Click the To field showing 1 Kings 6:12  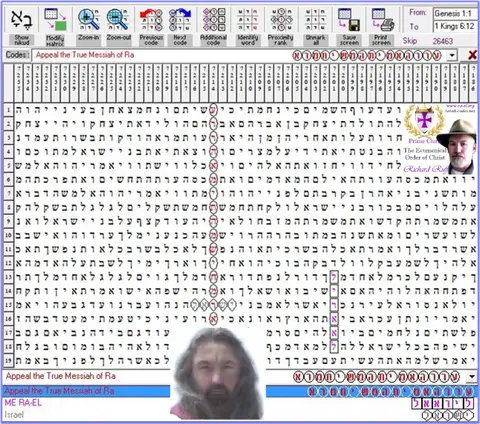click(455, 26)
